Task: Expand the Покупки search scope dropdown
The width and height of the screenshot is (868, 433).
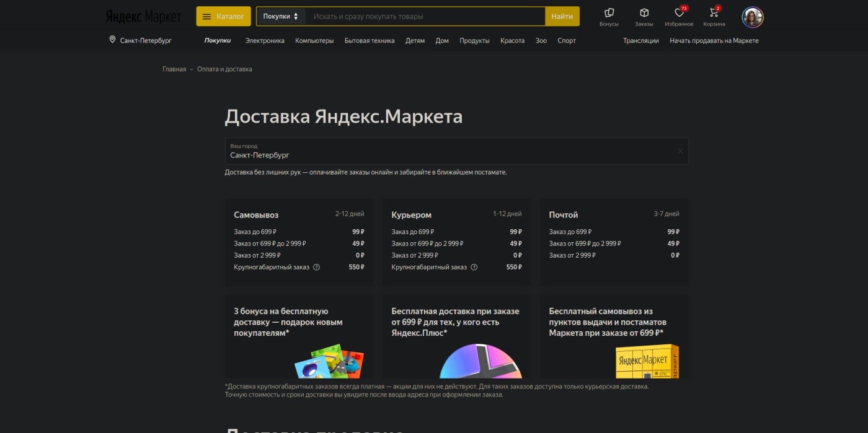Action: pyautogui.click(x=281, y=16)
